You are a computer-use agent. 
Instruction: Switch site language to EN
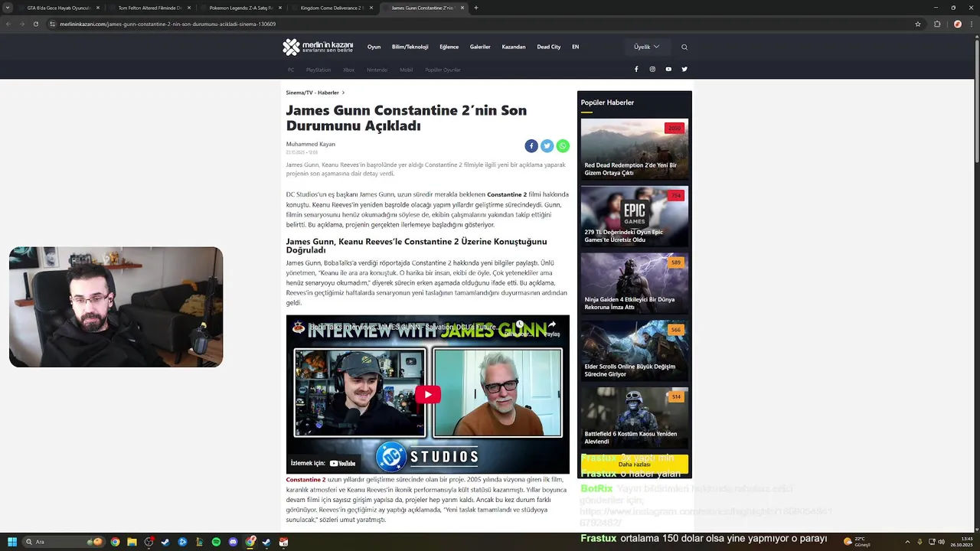[576, 47]
